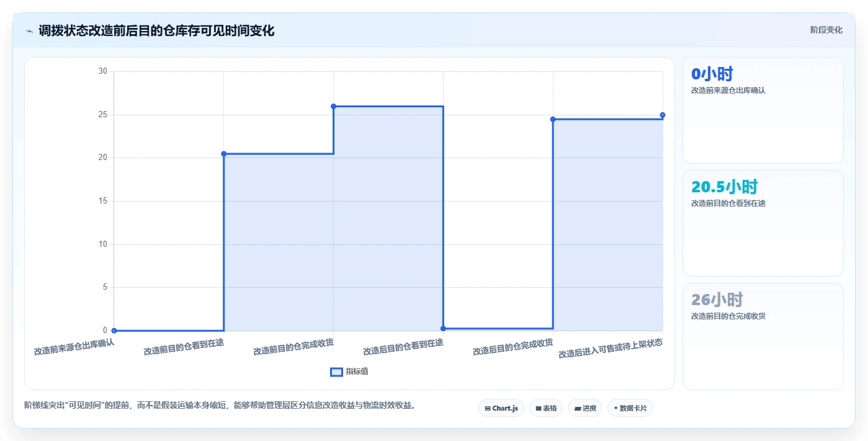This screenshot has width=868, height=441.
Task: Toggle the 指标值 legend swatch
Action: coord(336,372)
